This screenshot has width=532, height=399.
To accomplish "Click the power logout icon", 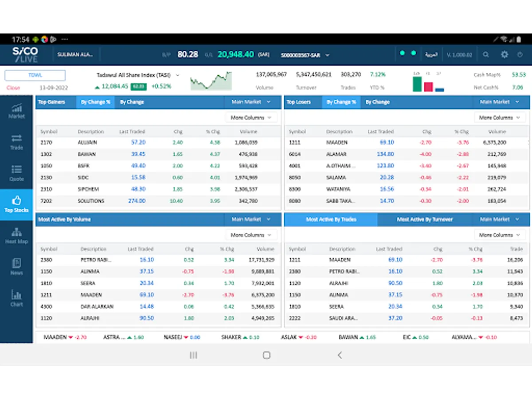I will [520, 55].
